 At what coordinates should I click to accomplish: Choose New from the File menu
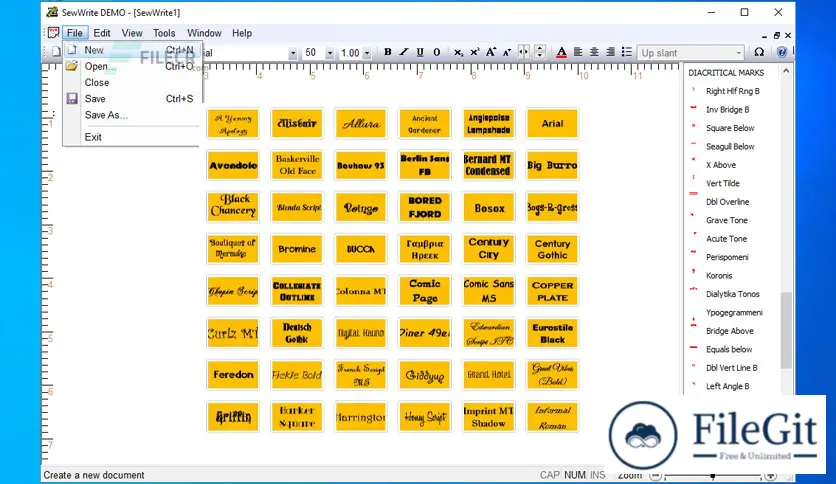132,50
